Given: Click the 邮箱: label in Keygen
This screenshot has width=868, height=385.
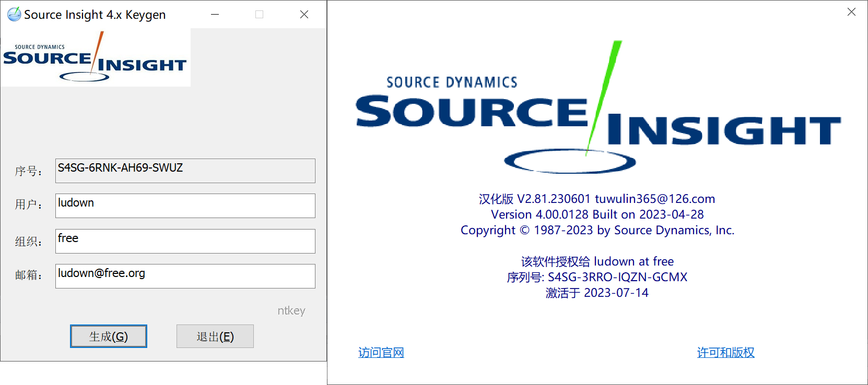Looking at the screenshot, I should coord(28,275).
